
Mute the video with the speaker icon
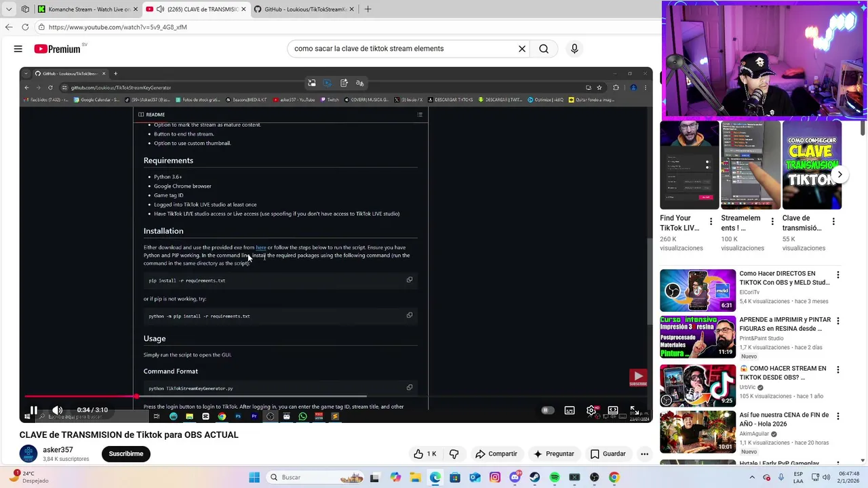[x=58, y=410]
